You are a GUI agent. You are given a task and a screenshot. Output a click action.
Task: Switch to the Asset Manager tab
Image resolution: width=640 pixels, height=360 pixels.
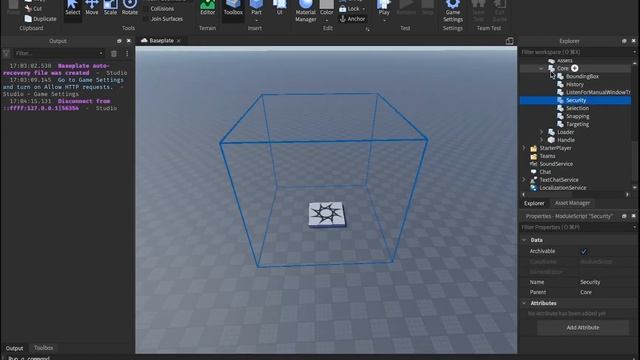[572, 203]
